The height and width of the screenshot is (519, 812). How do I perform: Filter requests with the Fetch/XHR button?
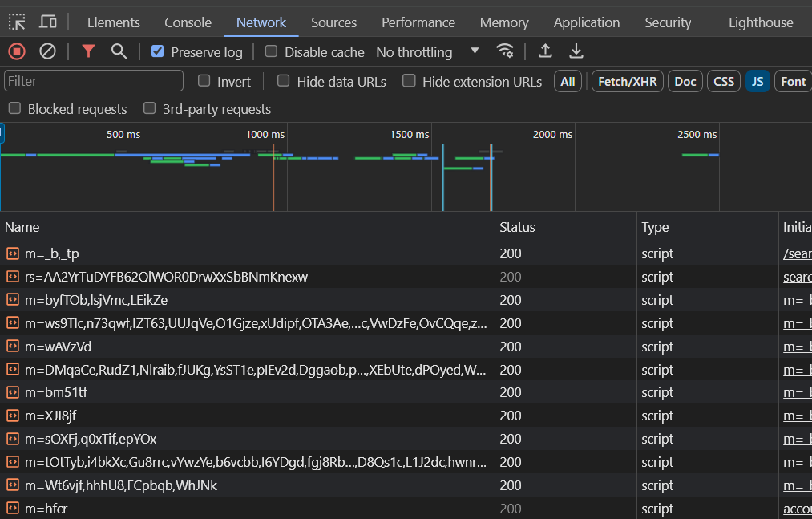pyautogui.click(x=626, y=81)
